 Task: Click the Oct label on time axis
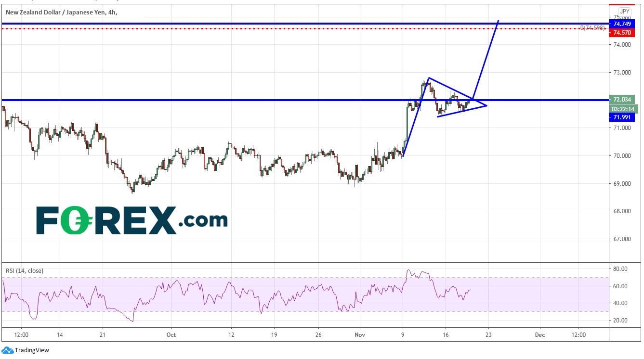(x=171, y=334)
